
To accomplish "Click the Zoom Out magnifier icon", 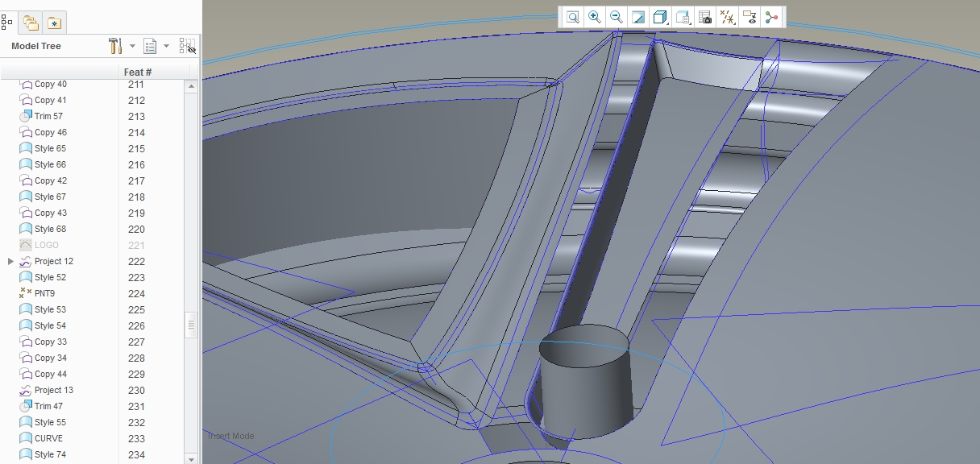I will click(617, 17).
